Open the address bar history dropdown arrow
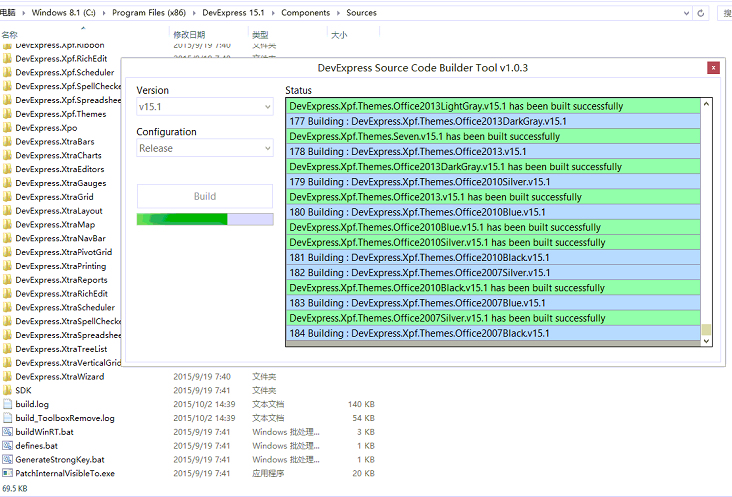 [686, 13]
